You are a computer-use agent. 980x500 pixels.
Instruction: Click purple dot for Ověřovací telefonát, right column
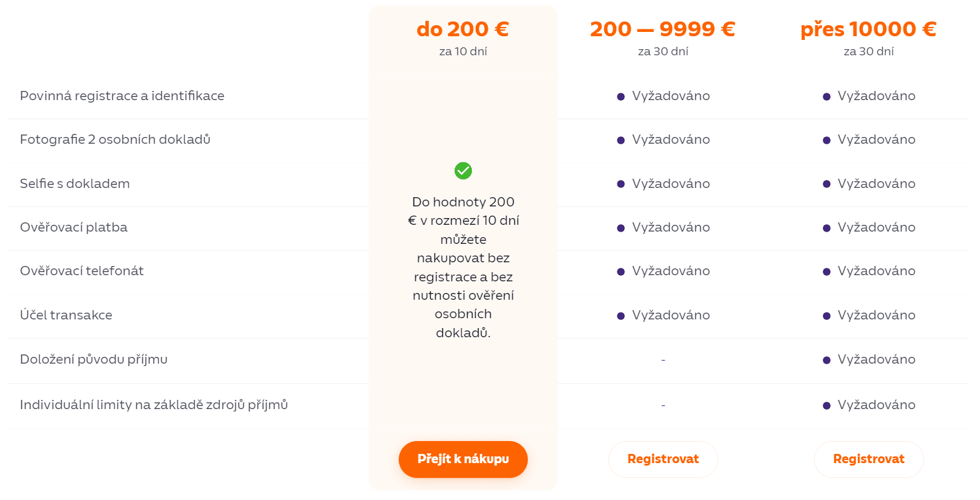tap(826, 271)
